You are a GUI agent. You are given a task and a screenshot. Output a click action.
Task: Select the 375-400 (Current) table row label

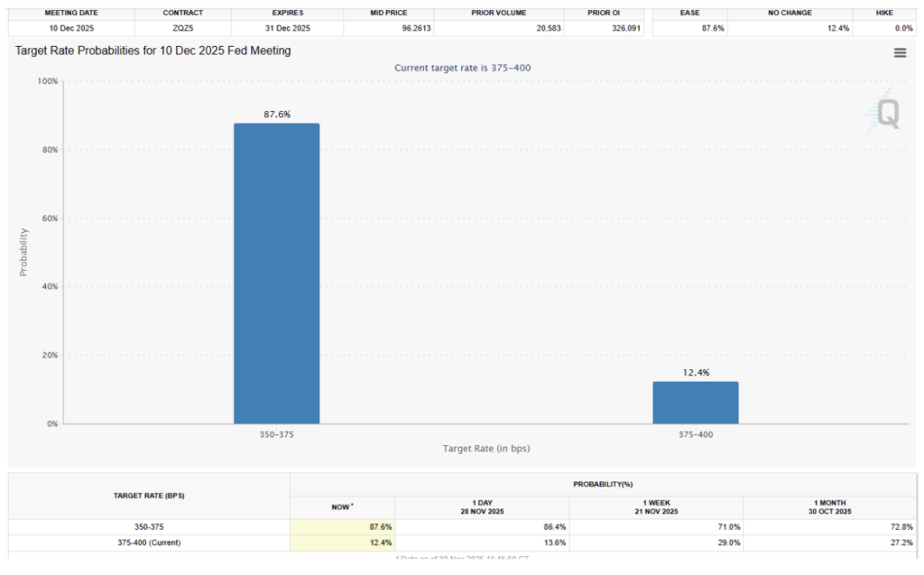pos(149,543)
